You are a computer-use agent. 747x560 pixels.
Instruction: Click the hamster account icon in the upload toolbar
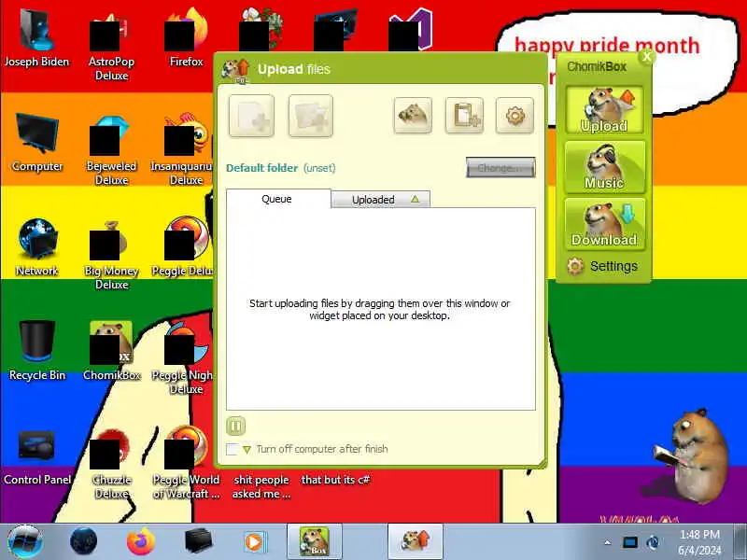pos(413,115)
